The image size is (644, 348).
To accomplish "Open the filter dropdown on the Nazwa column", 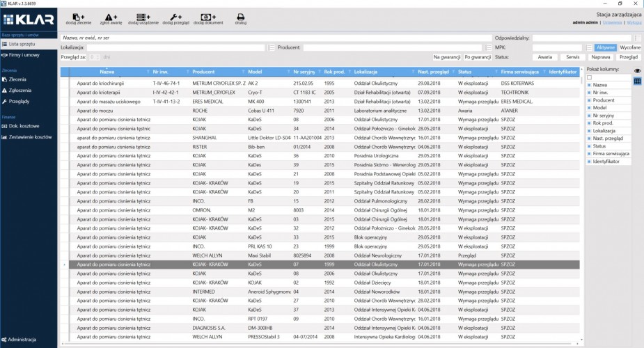I will pyautogui.click(x=148, y=72).
